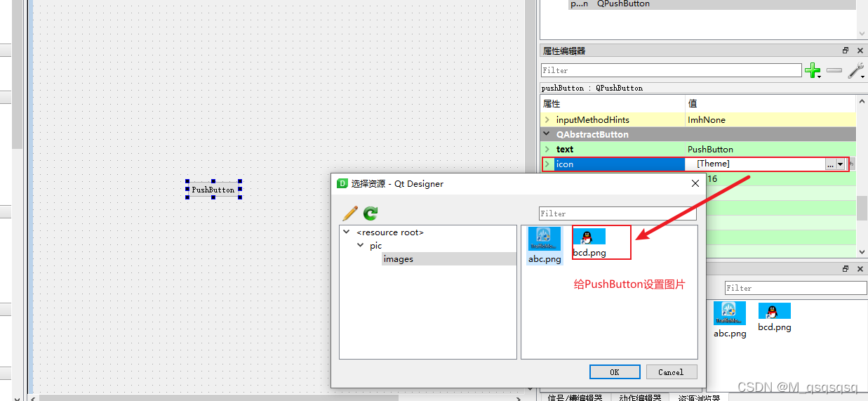The height and width of the screenshot is (401, 868).
Task: Click the 属性 column header
Action: 552,104
